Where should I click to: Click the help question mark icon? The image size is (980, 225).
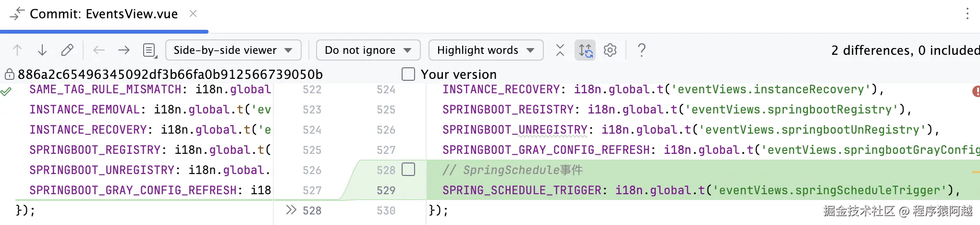pos(641,50)
